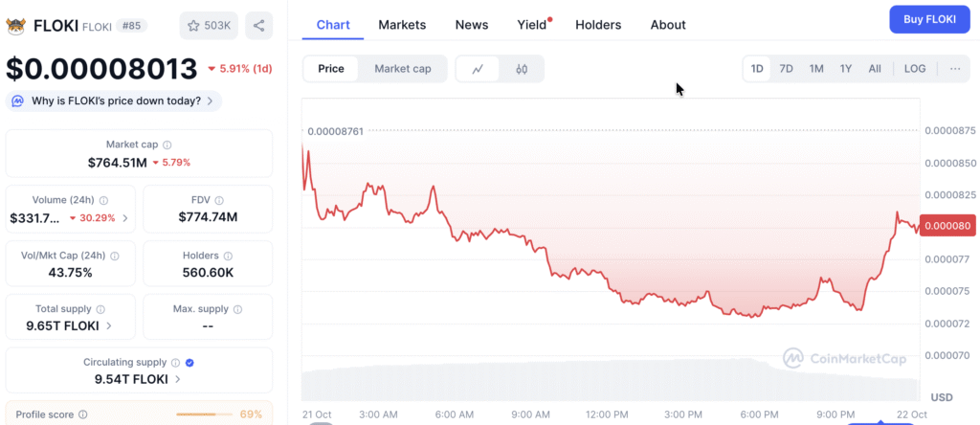980x425 pixels.
Task: Expand Total supply 9.65T FLOKI
Action: (x=108, y=325)
